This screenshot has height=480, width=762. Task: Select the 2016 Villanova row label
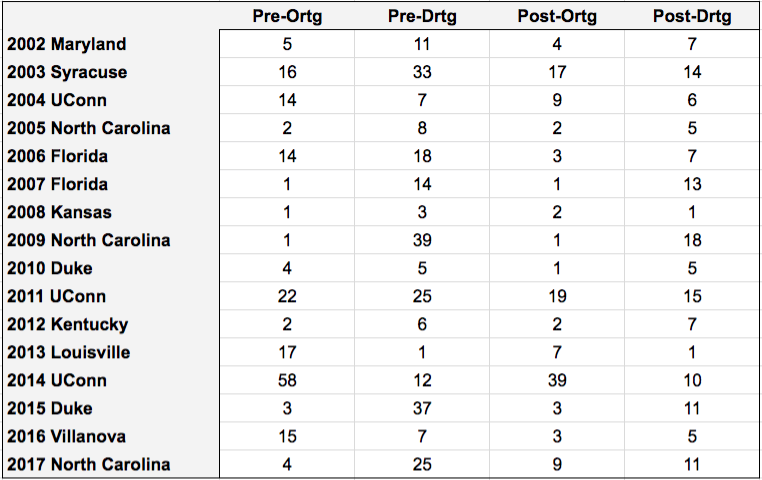pos(67,436)
